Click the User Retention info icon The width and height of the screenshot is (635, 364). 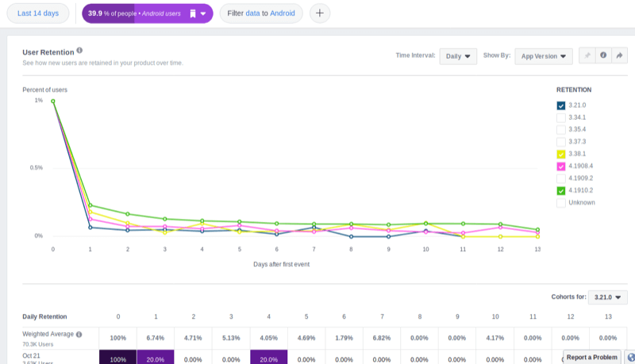tap(79, 51)
